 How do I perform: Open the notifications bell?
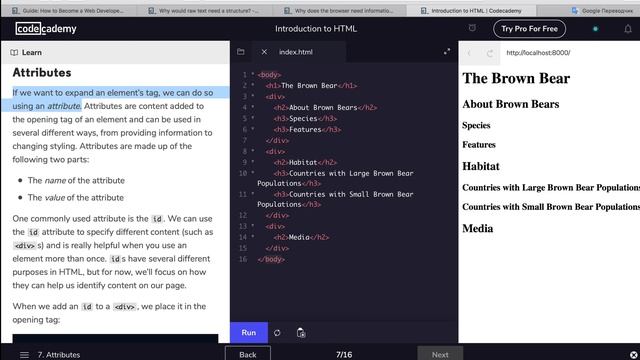pos(628,29)
